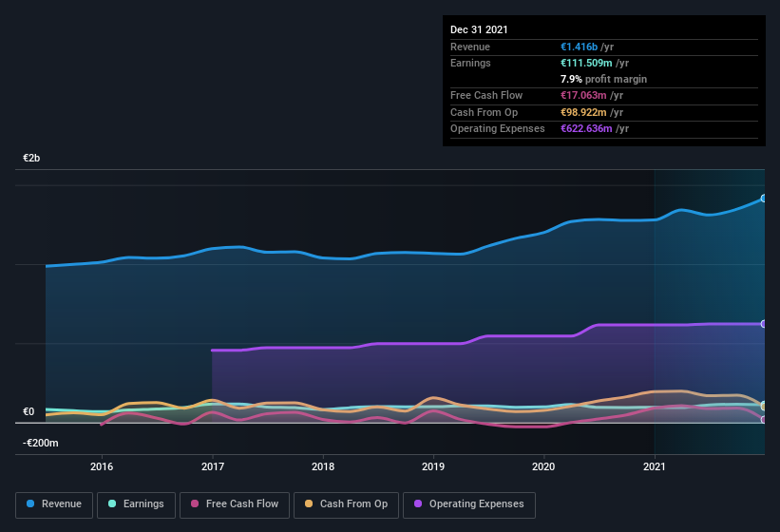
Task: Toggle the Operating Expenses legend button
Action: (x=469, y=505)
